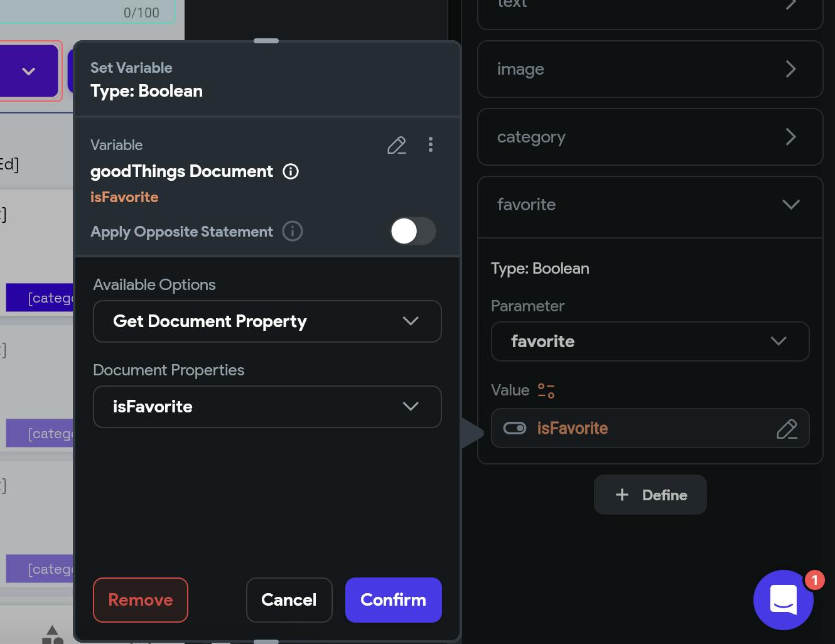Click info icon next to goodThings Document
This screenshot has height=644, width=835.
[x=291, y=171]
